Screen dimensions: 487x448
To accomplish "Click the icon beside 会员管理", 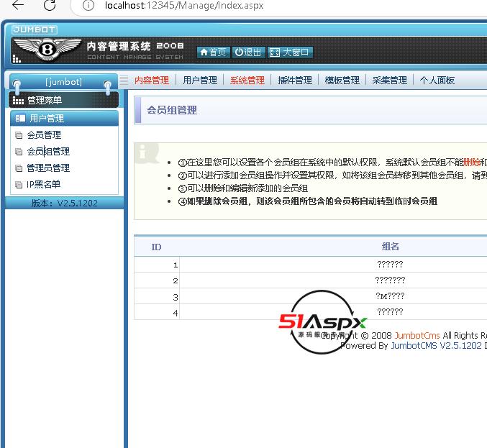I will pos(19,135).
